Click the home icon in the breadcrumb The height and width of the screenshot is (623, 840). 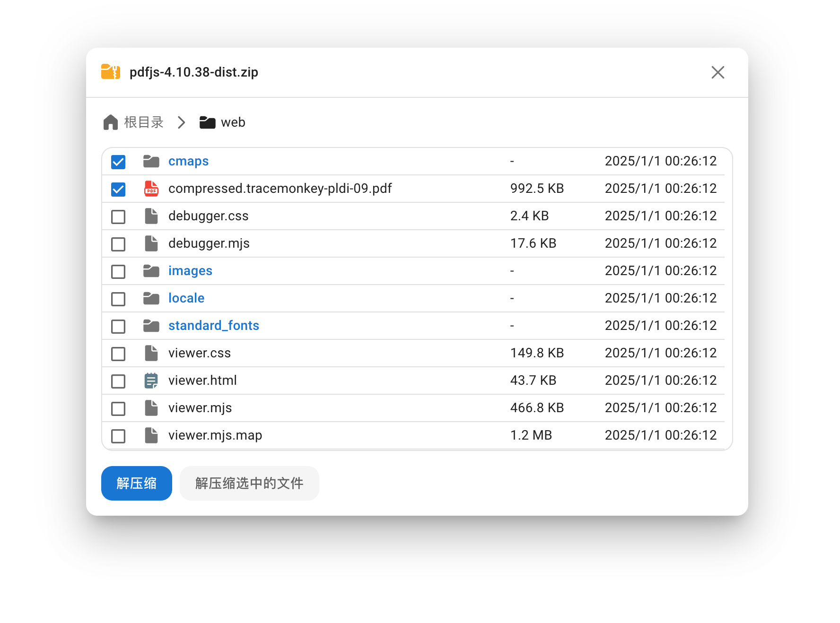tap(110, 122)
